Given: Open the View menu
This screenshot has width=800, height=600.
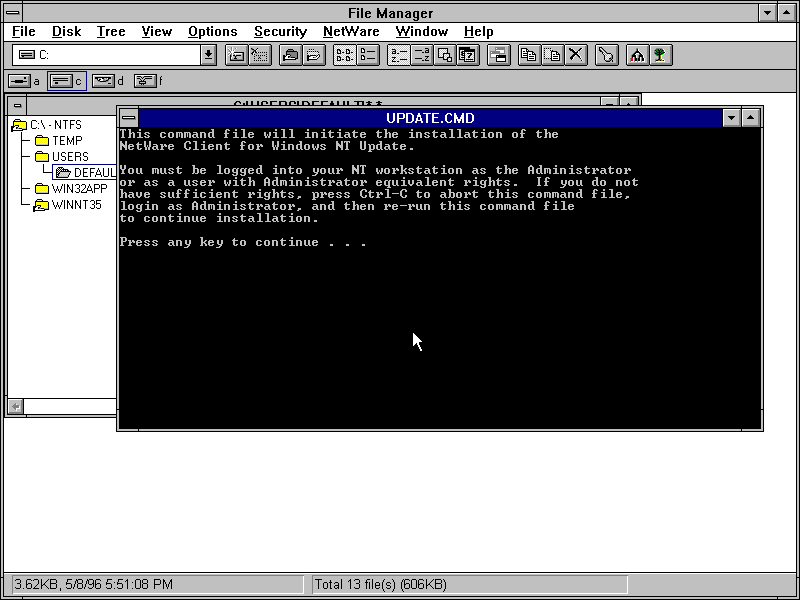Looking at the screenshot, I should click(x=157, y=32).
